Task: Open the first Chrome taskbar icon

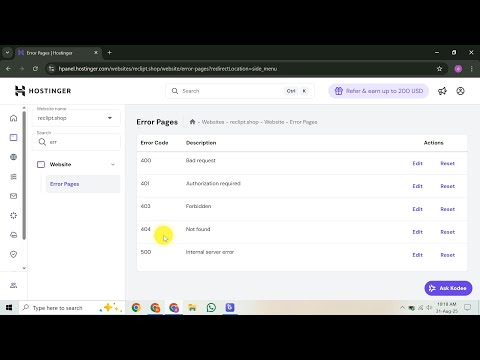Action: [x=136, y=307]
